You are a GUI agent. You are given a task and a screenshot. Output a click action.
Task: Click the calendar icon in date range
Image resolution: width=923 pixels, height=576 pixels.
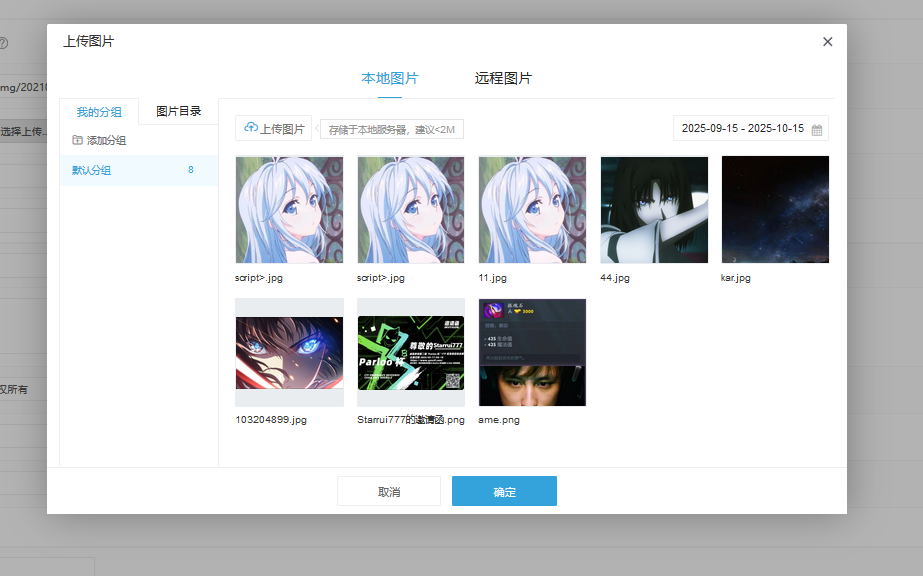click(816, 130)
